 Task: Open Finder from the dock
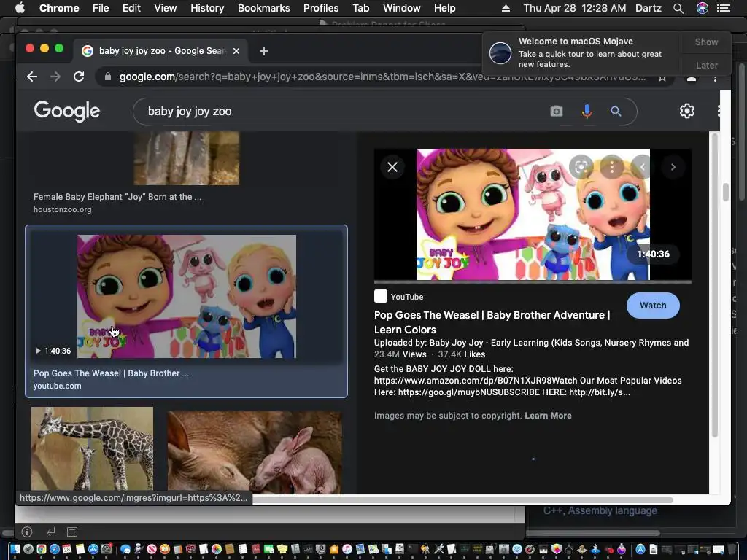(x=15, y=549)
